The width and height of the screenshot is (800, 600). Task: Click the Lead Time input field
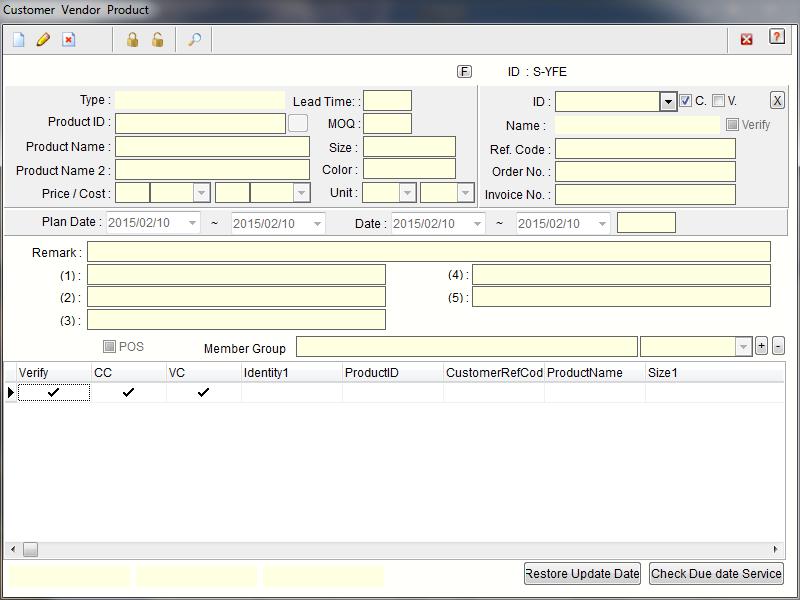click(x=387, y=101)
